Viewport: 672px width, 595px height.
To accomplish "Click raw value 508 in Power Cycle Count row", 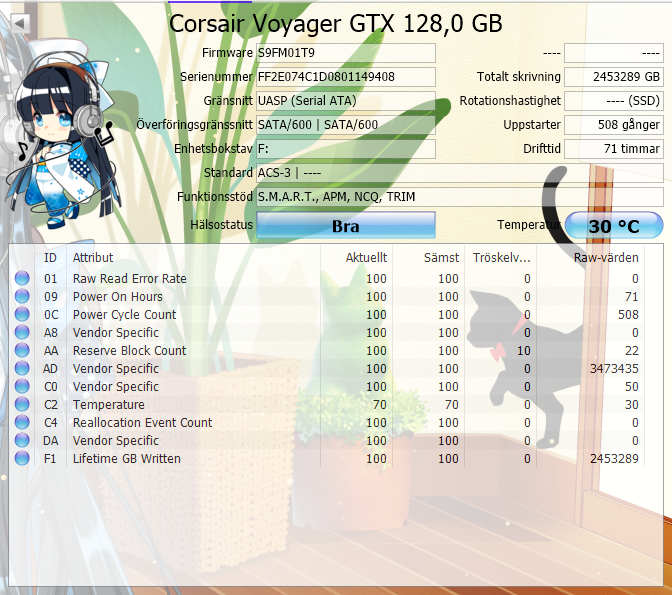I will 628,315.
